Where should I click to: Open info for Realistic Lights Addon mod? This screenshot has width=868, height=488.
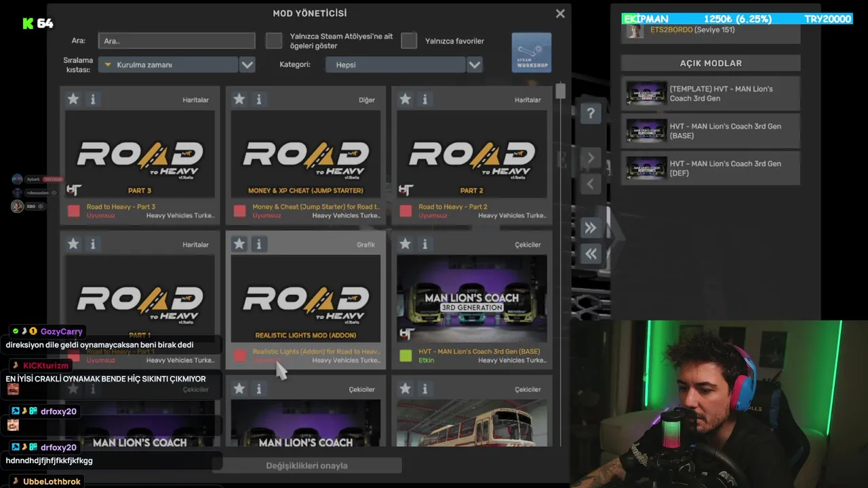coord(258,244)
